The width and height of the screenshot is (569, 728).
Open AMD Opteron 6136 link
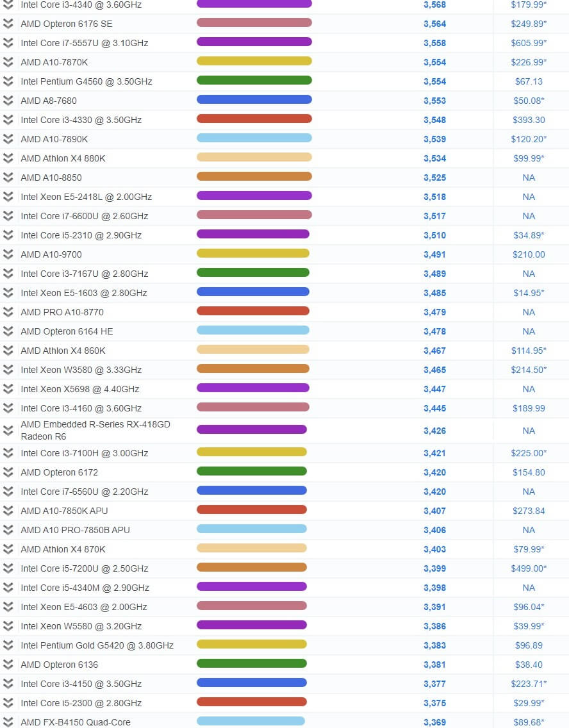coord(60,665)
